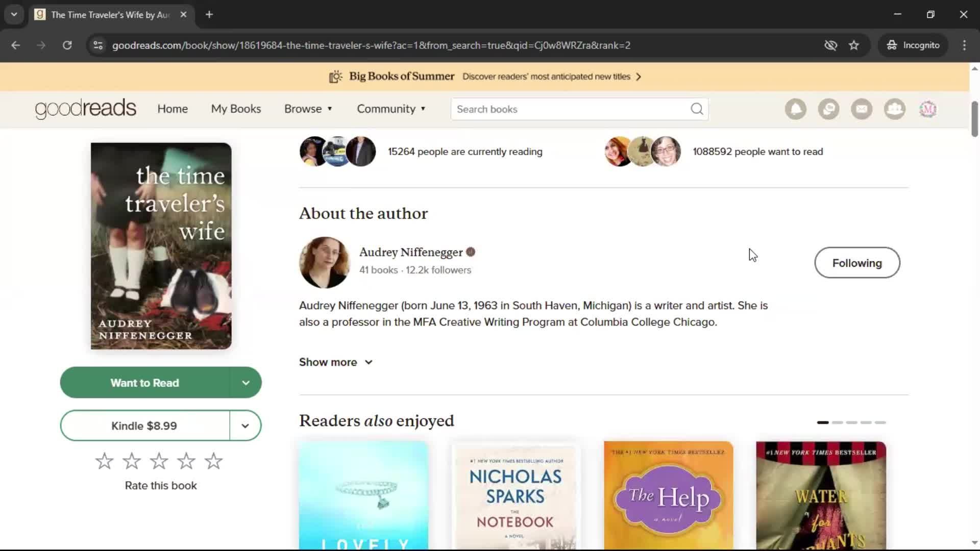Click the scrollbar down arrow
The image size is (980, 551).
point(974,543)
